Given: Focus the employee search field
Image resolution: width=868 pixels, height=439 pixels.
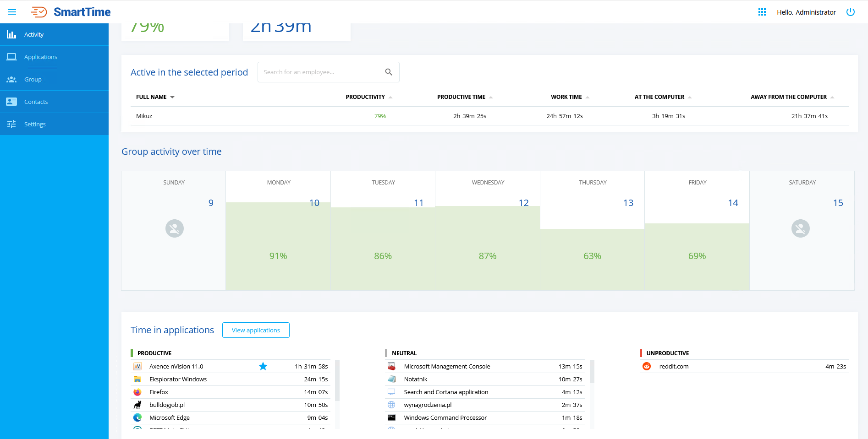Looking at the screenshot, I should point(321,72).
